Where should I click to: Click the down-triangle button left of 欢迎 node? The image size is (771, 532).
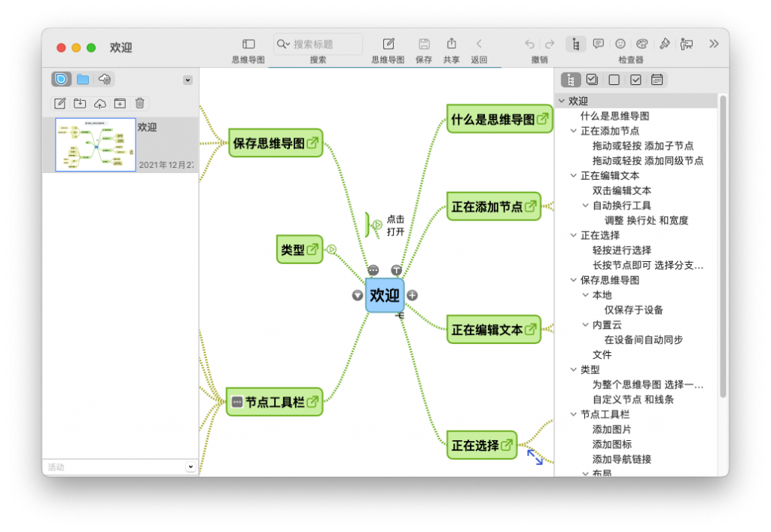click(358, 295)
